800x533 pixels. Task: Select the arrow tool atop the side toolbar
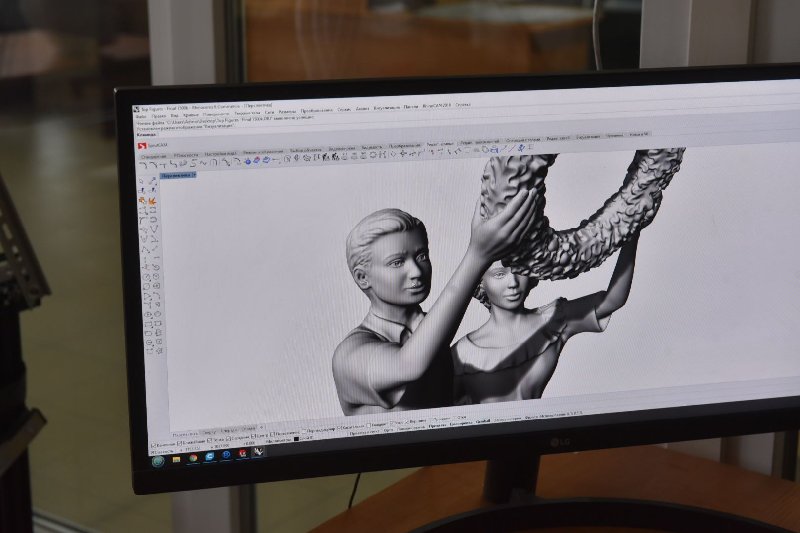141,180
